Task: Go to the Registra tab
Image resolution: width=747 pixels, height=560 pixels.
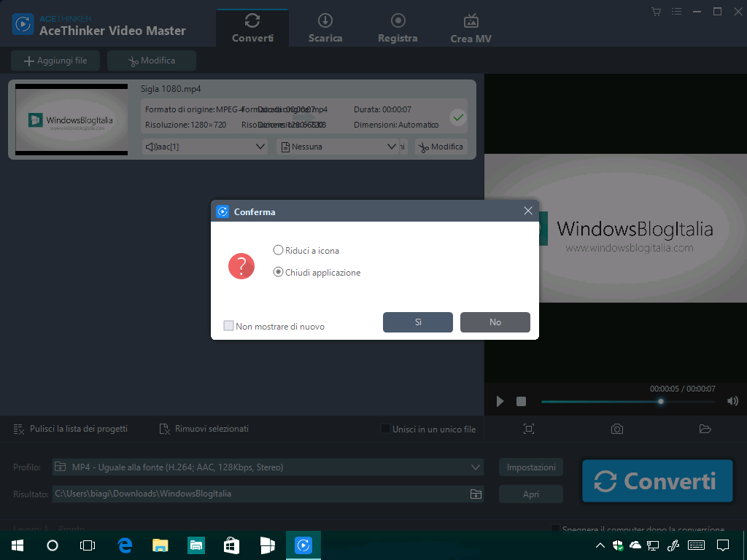Action: tap(398, 28)
